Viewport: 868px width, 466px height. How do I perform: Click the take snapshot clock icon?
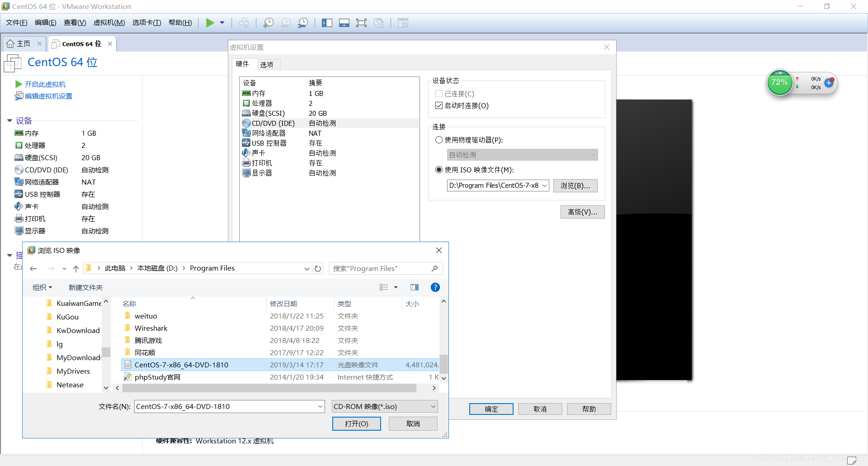click(268, 23)
